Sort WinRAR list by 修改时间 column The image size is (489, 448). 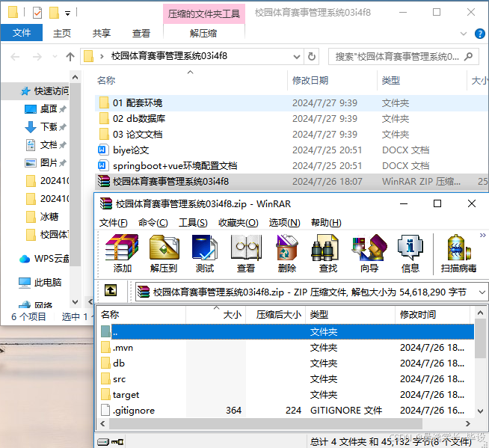tap(433, 314)
